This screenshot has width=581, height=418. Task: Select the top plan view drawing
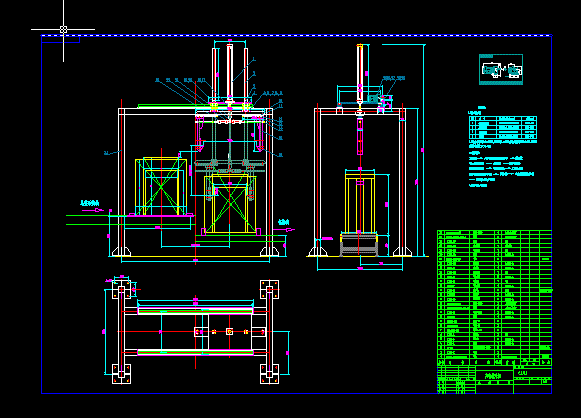tap(196, 330)
